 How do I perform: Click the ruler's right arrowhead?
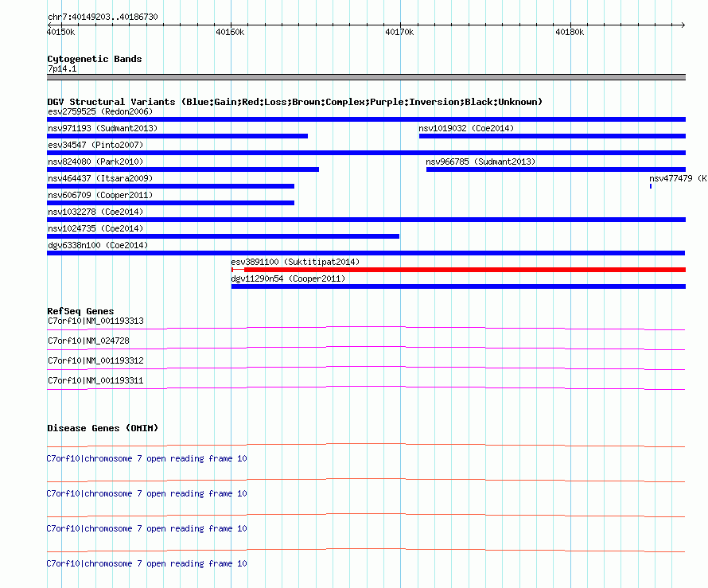coord(683,25)
